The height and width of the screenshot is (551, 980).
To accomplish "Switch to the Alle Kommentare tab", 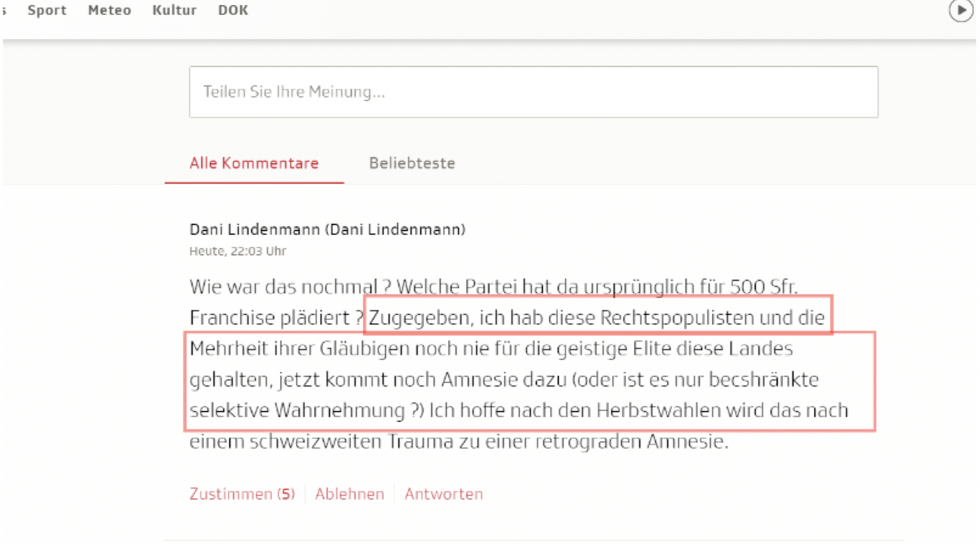I will (x=254, y=163).
